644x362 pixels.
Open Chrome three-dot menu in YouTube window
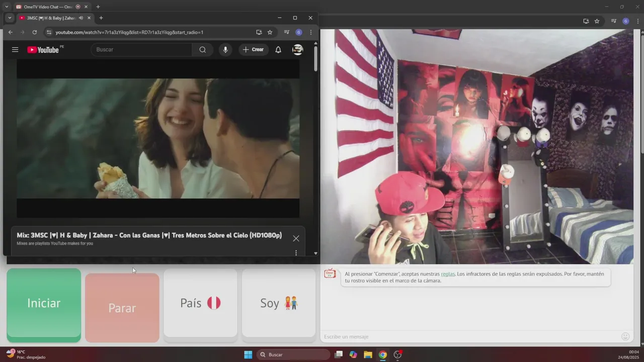pyautogui.click(x=311, y=32)
